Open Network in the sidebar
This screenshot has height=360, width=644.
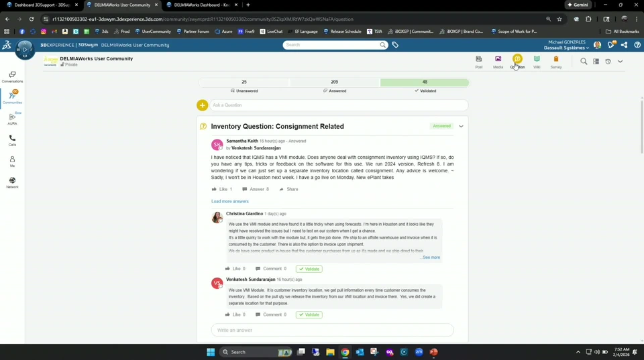click(x=12, y=182)
